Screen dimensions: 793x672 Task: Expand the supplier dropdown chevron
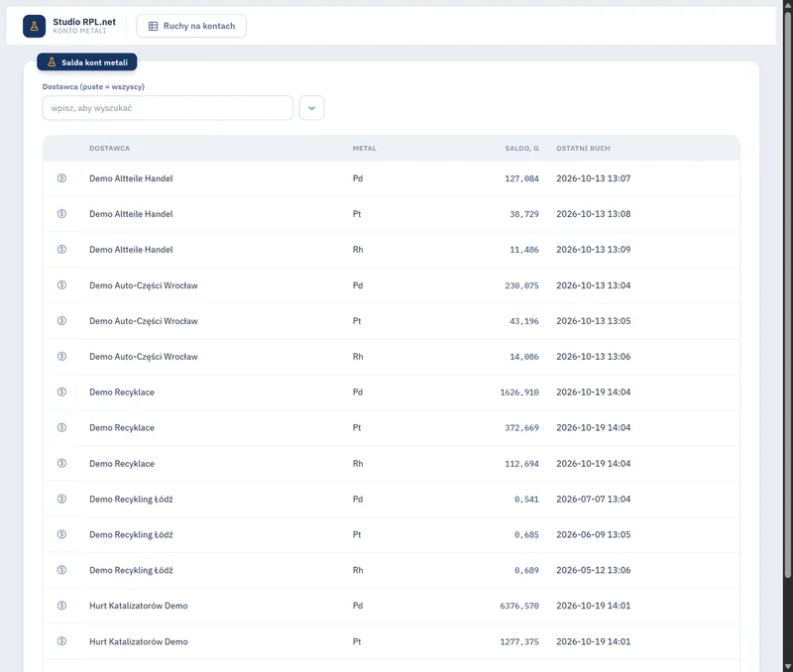tap(311, 108)
